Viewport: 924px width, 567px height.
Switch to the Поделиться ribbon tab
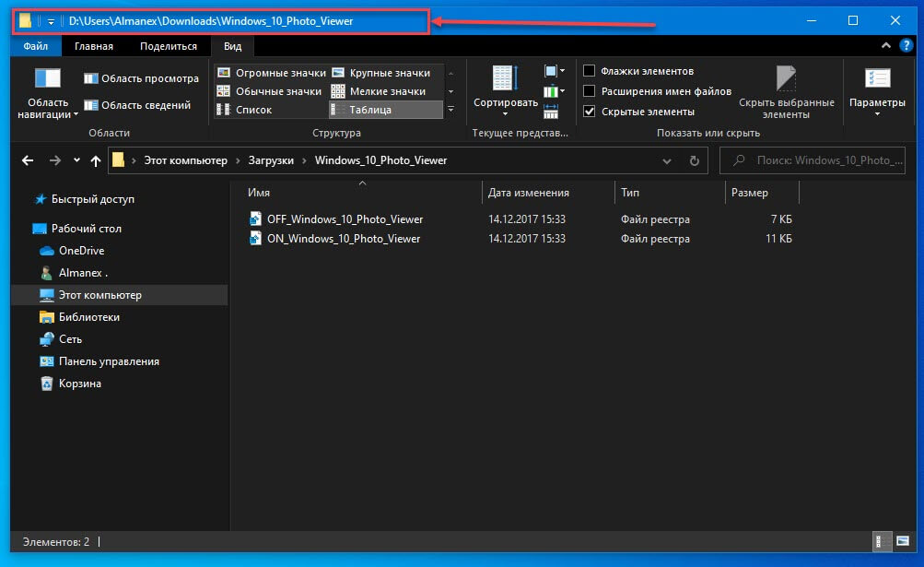click(x=169, y=46)
